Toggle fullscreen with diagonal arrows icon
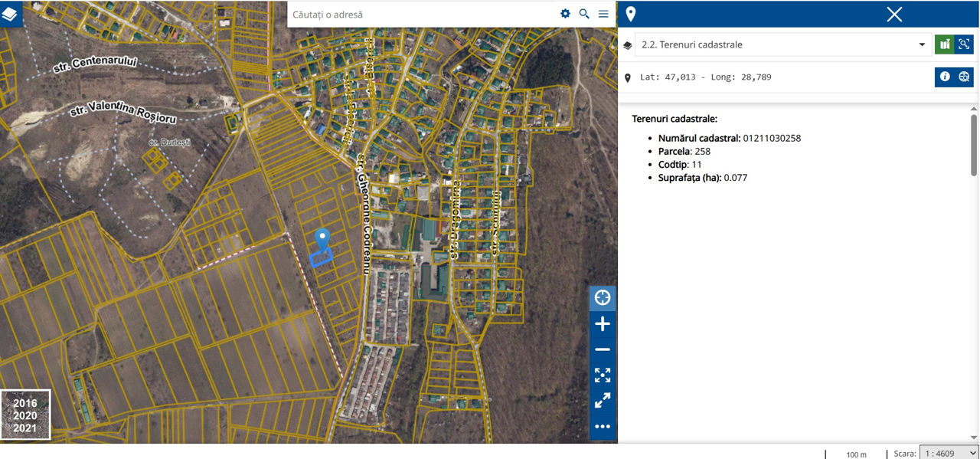The height and width of the screenshot is (459, 980). (x=603, y=400)
